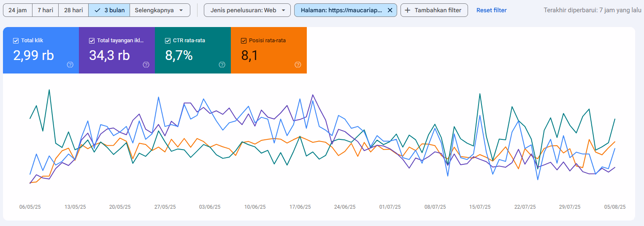The image size is (644, 226).
Task: Select the 7 hari range
Action: pyautogui.click(x=46, y=10)
